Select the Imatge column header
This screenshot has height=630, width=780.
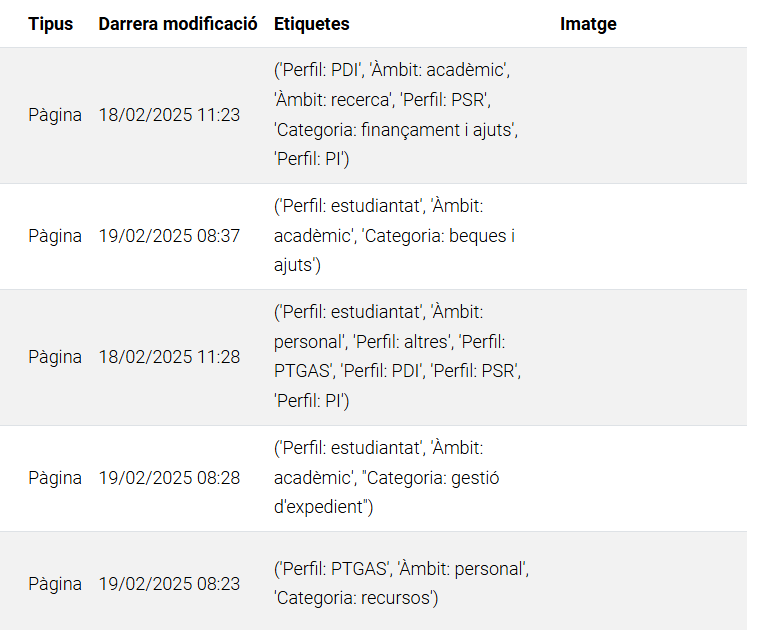pos(588,24)
